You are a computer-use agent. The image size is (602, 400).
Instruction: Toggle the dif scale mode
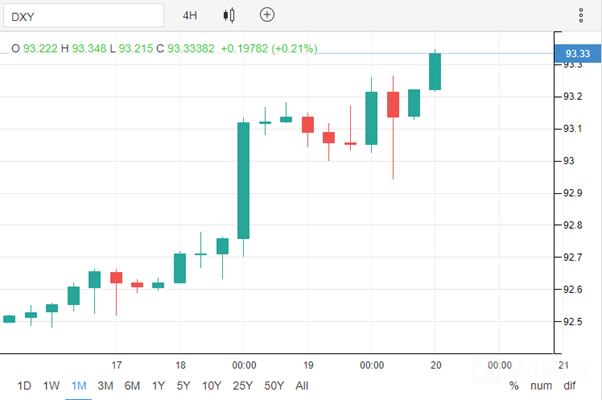click(569, 386)
